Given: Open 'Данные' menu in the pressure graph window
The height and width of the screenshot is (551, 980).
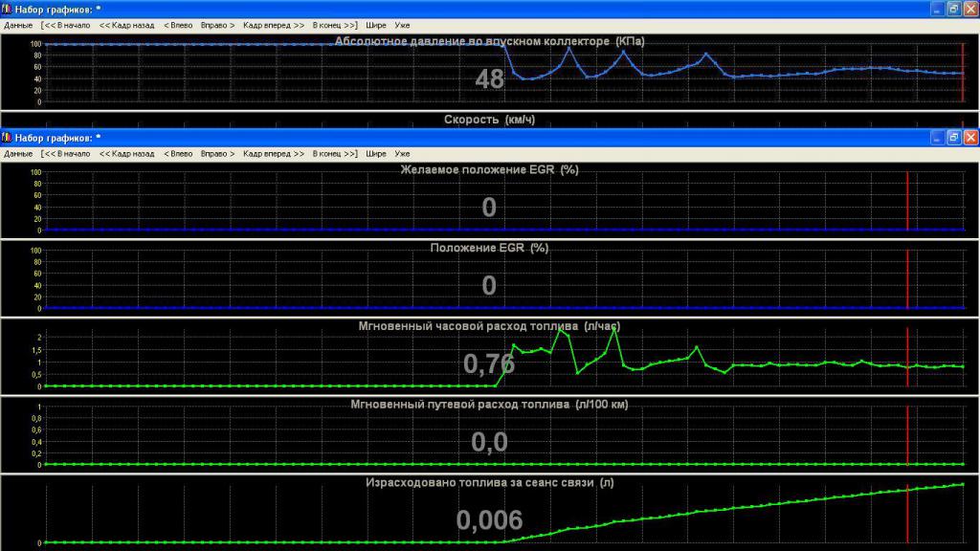Looking at the screenshot, I should click(x=18, y=24).
